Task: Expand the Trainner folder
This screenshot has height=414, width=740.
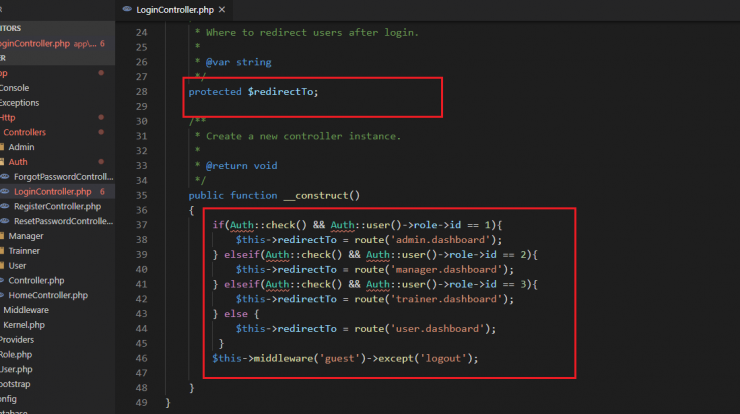Action: [25, 251]
